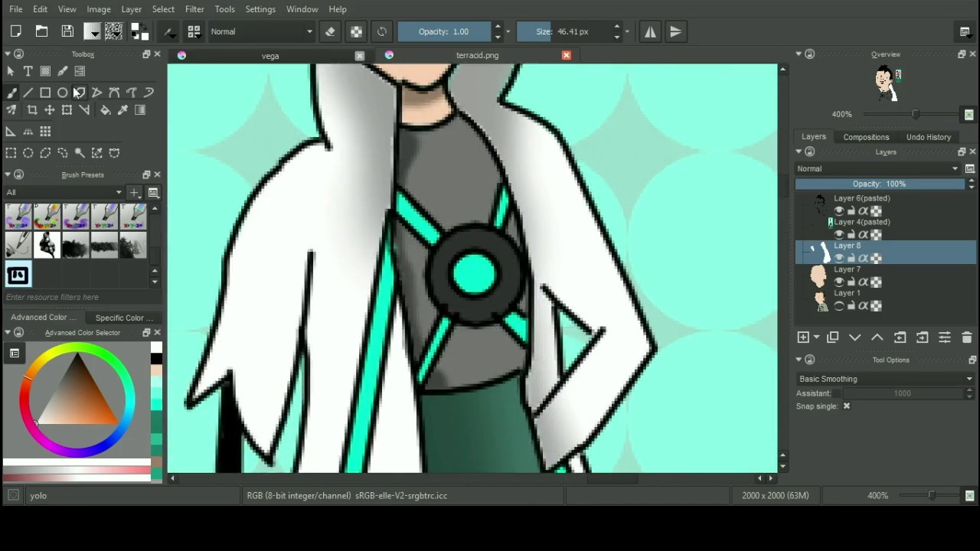The height and width of the screenshot is (551, 980).
Task: Save the document with the floppy icon
Action: 67,31
